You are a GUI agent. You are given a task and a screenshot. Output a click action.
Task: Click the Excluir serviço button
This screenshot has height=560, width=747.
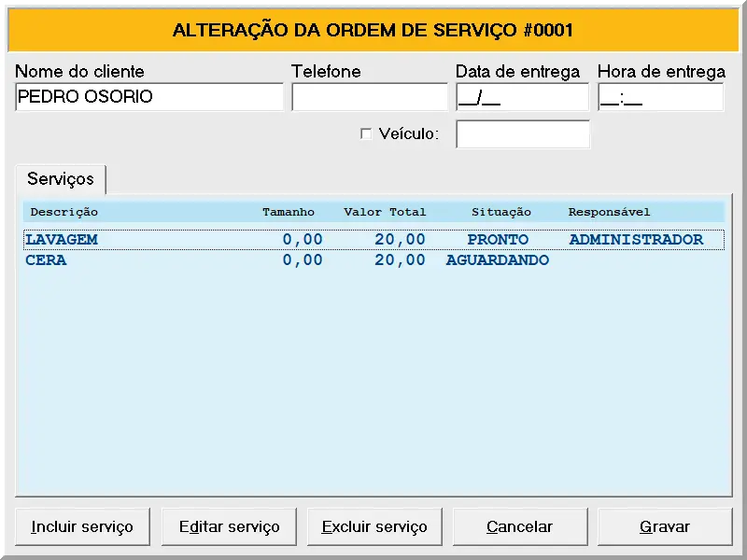pyautogui.click(x=374, y=526)
